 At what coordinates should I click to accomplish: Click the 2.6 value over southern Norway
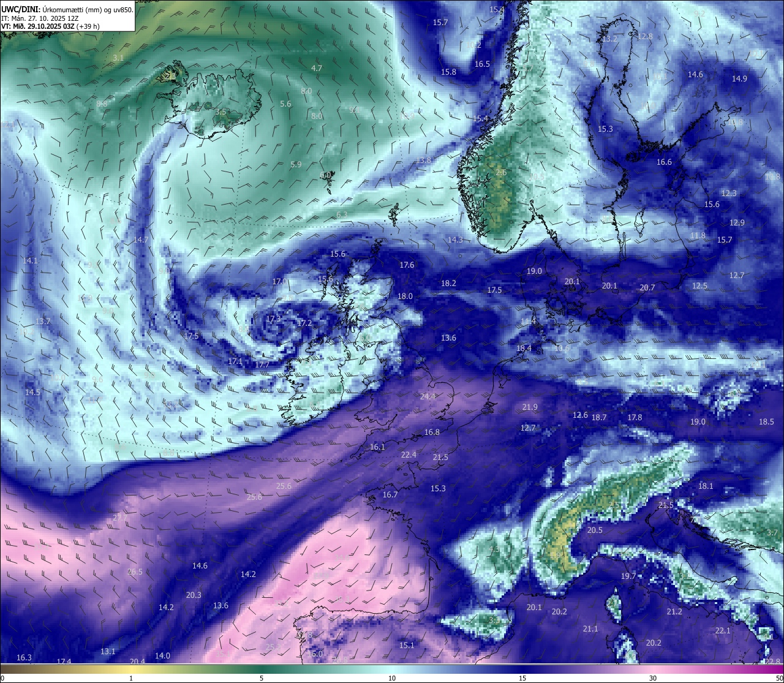tap(501, 172)
